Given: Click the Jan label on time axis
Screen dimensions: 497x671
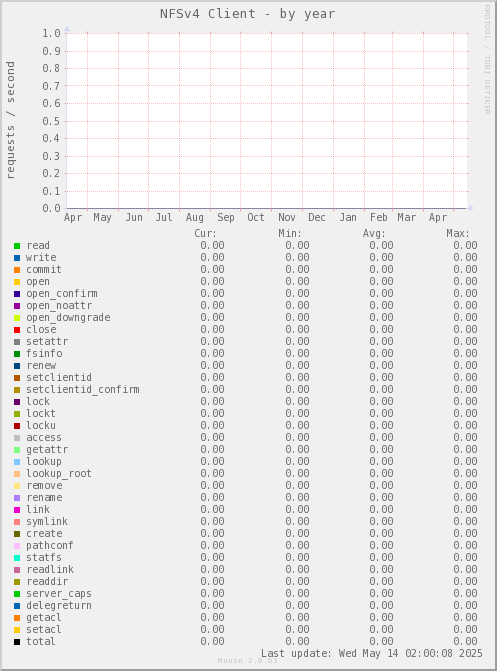Looking at the screenshot, I should point(348,217).
